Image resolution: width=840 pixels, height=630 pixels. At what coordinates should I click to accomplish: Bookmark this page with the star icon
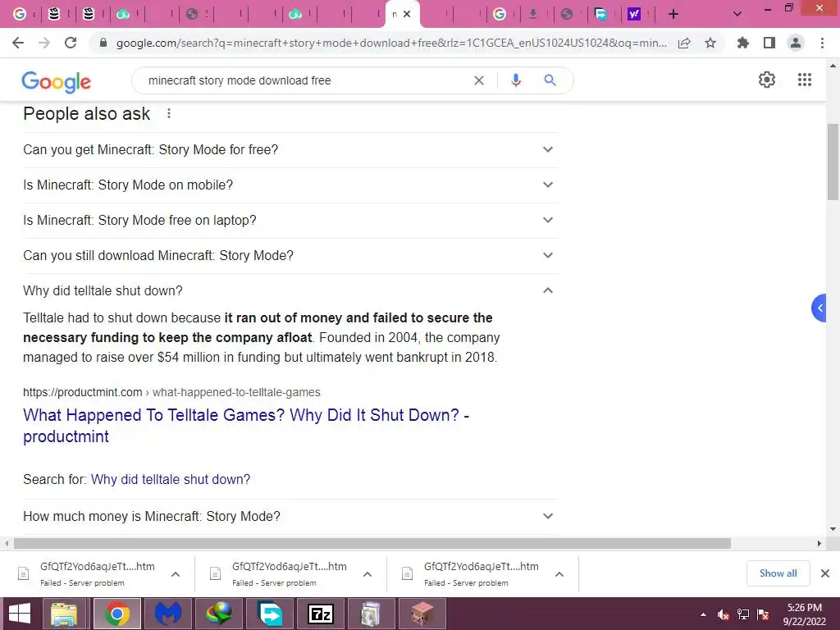tap(710, 43)
